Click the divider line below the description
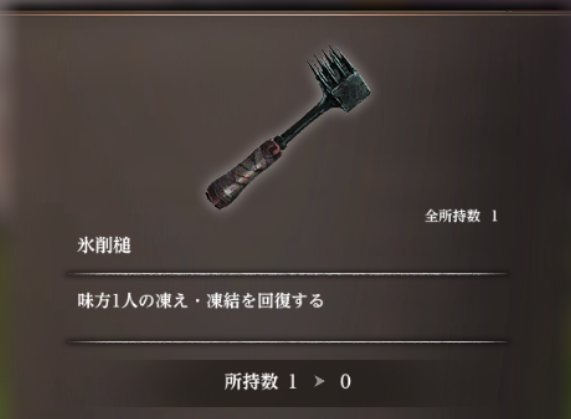The height and width of the screenshot is (419, 571). coord(288,342)
